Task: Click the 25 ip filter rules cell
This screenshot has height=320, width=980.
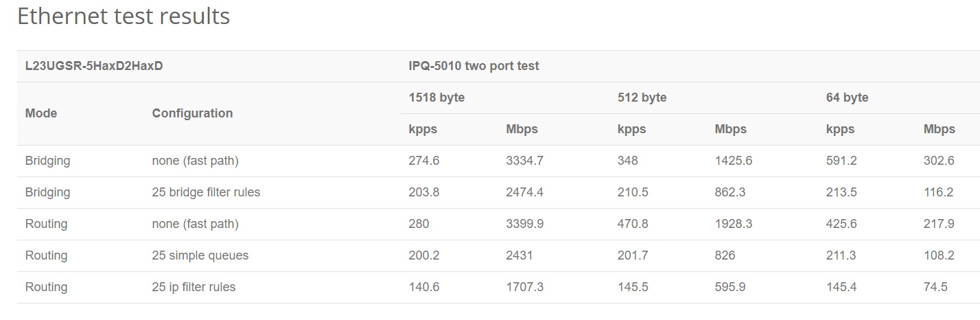Action: pyautogui.click(x=194, y=287)
